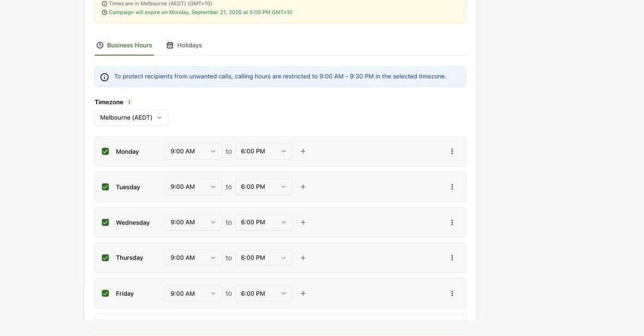Screen dimensions: 644x336
Task: Open more options menu for Tuesday
Action: [x=452, y=187]
